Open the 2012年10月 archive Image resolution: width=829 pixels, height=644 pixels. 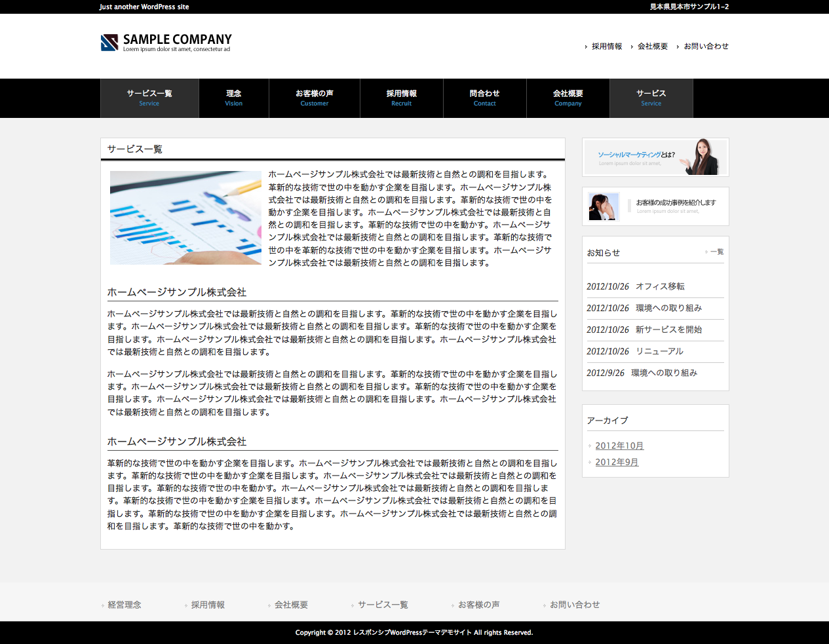point(619,446)
